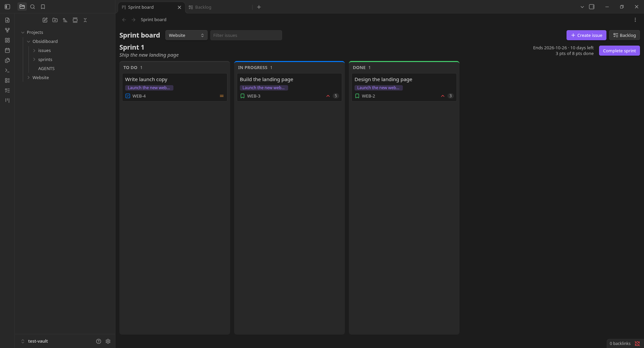The height and width of the screenshot is (348, 644).
Task: Click the auto-reveal current file icon
Action: [x=75, y=20]
